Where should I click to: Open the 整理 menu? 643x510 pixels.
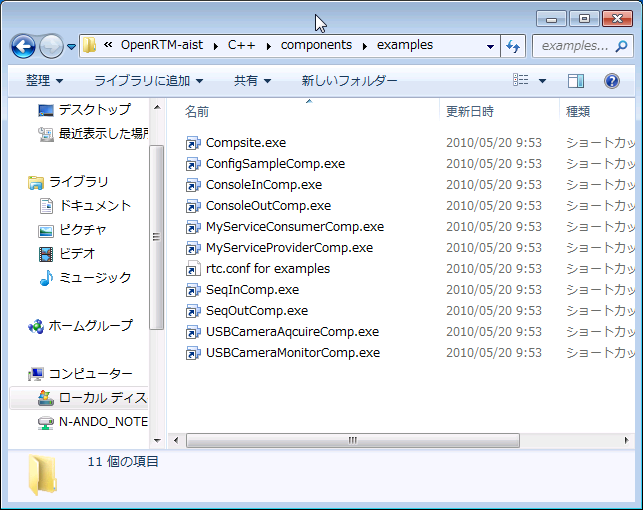44,81
